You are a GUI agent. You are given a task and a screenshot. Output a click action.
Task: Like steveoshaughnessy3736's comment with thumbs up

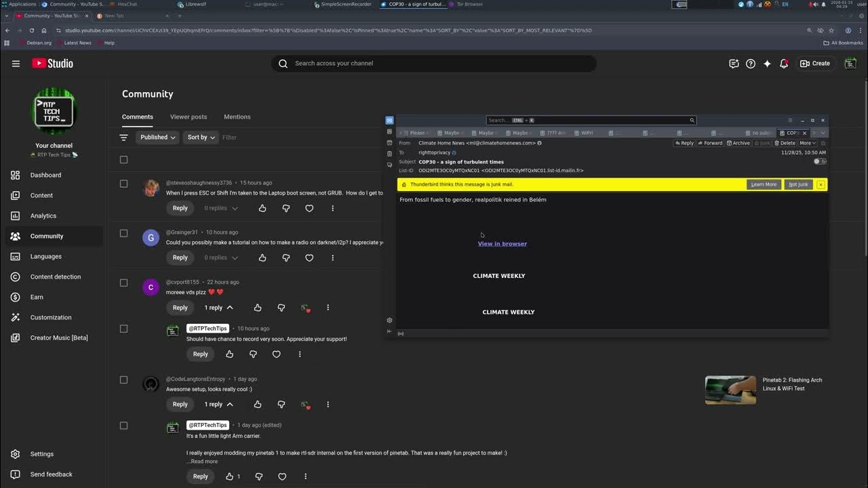pos(262,208)
